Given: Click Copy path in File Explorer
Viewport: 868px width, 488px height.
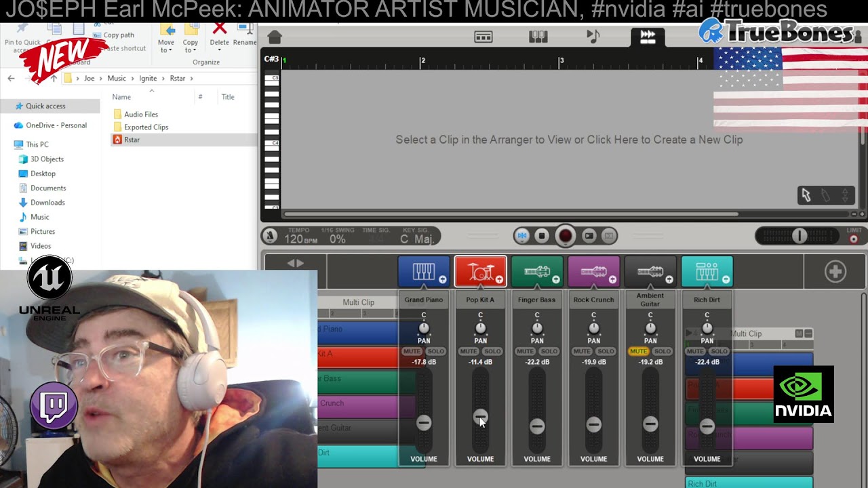Looking at the screenshot, I should pyautogui.click(x=113, y=35).
